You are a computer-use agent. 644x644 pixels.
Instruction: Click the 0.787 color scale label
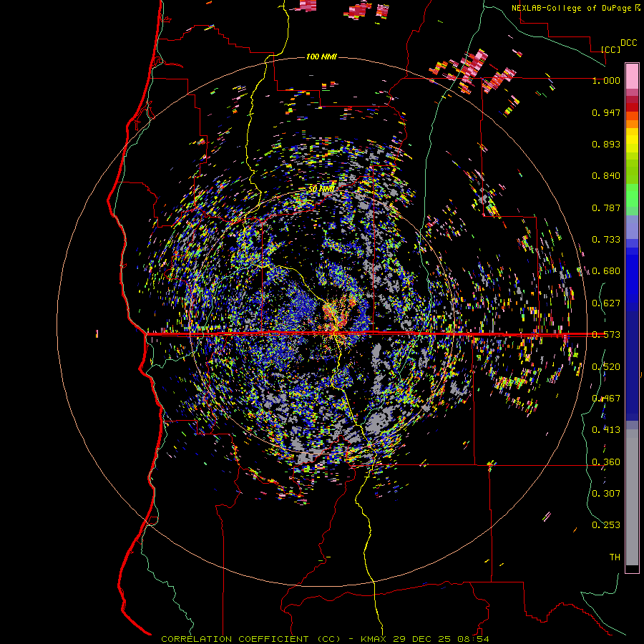click(x=606, y=208)
